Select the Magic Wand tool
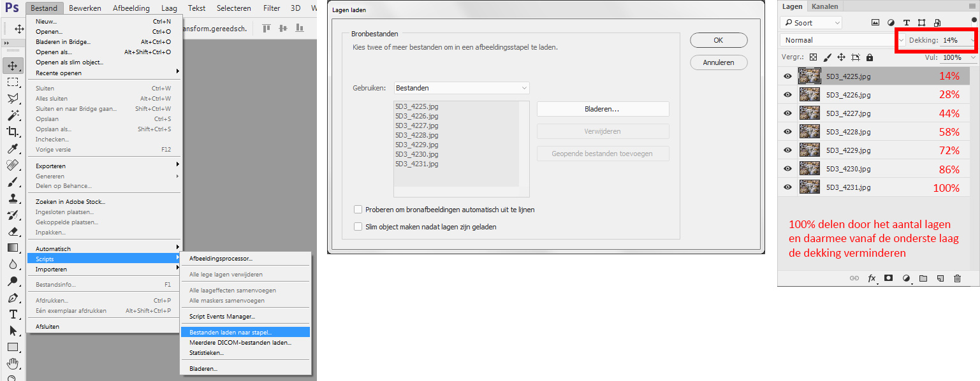The width and height of the screenshot is (980, 381). (13, 115)
